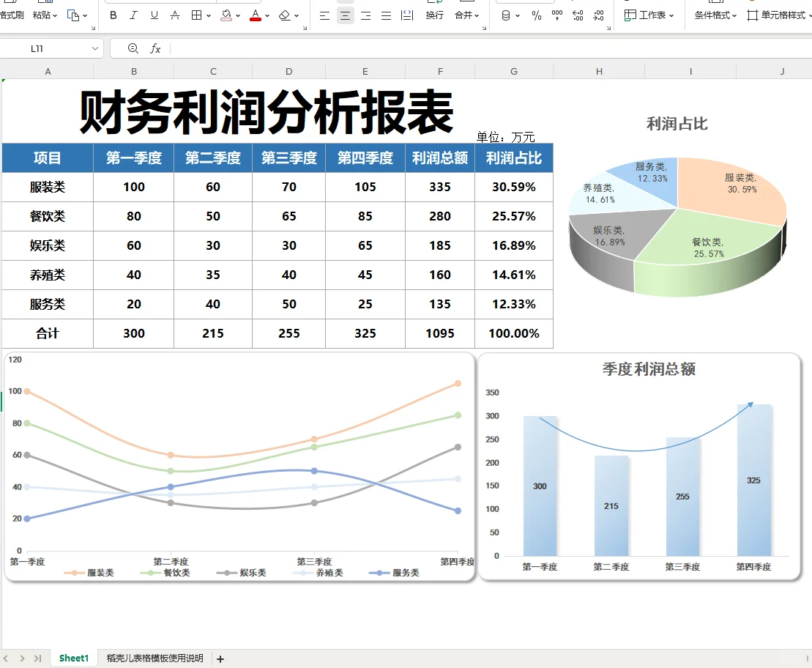Open the 工作表 worksheet menu

[x=649, y=15]
